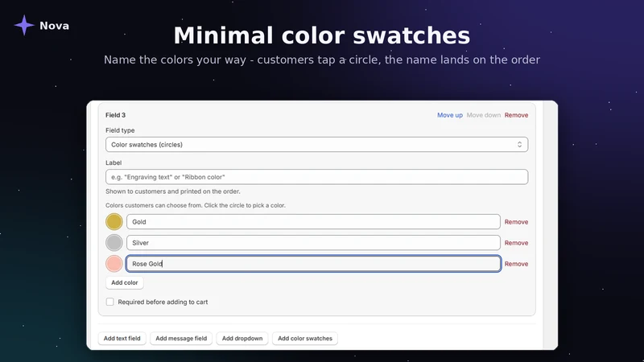Remove Field 3 entirely
644x362 pixels.
coord(516,115)
